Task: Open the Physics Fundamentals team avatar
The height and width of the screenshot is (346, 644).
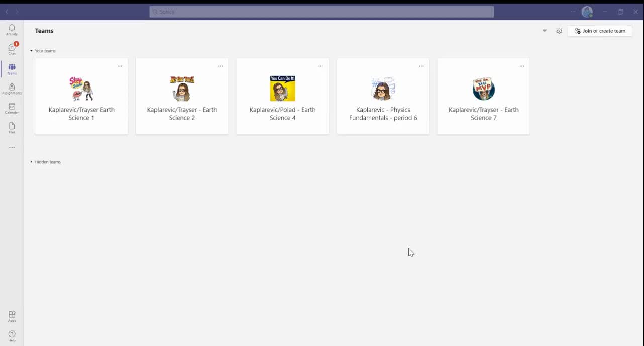Action: pos(383,89)
